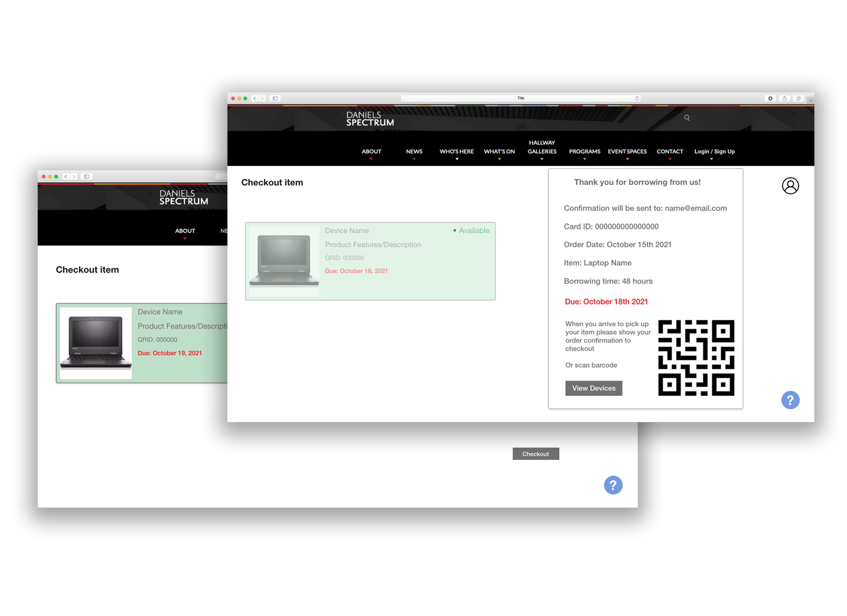Image resolution: width=847 pixels, height=616 pixels.
Task: Toggle sidebar icon in front browser toolbar
Action: 275,98
